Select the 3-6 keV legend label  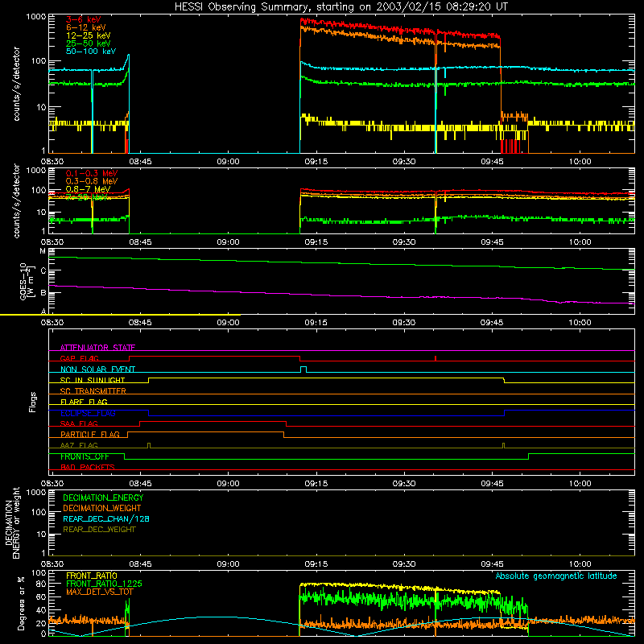[x=84, y=19]
